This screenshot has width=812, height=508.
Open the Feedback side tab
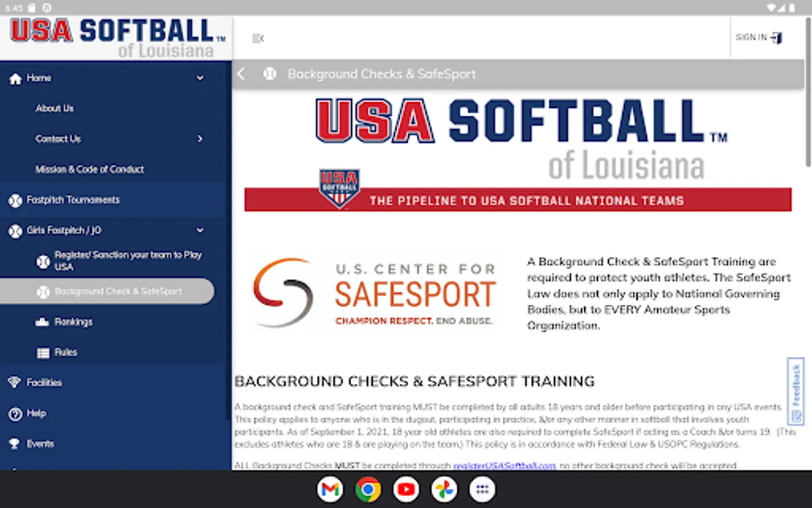click(x=797, y=391)
